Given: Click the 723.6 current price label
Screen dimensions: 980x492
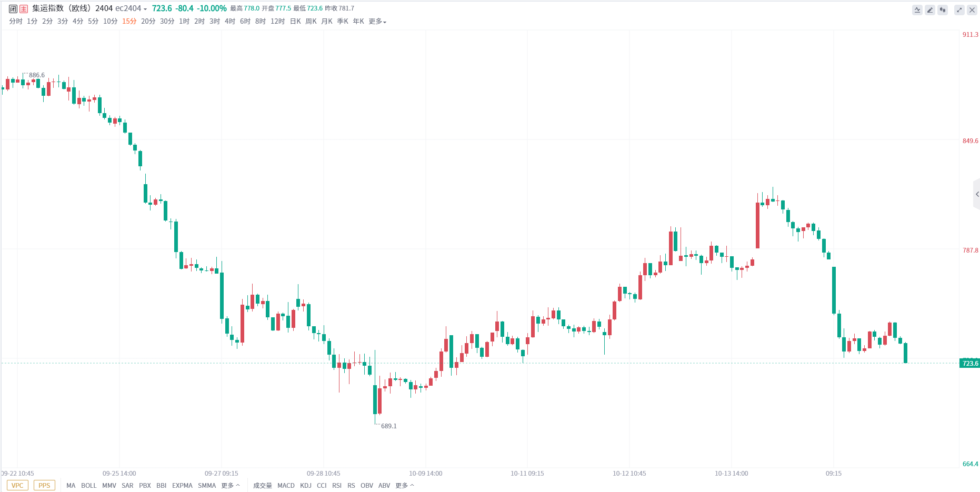Looking at the screenshot, I should point(970,363).
